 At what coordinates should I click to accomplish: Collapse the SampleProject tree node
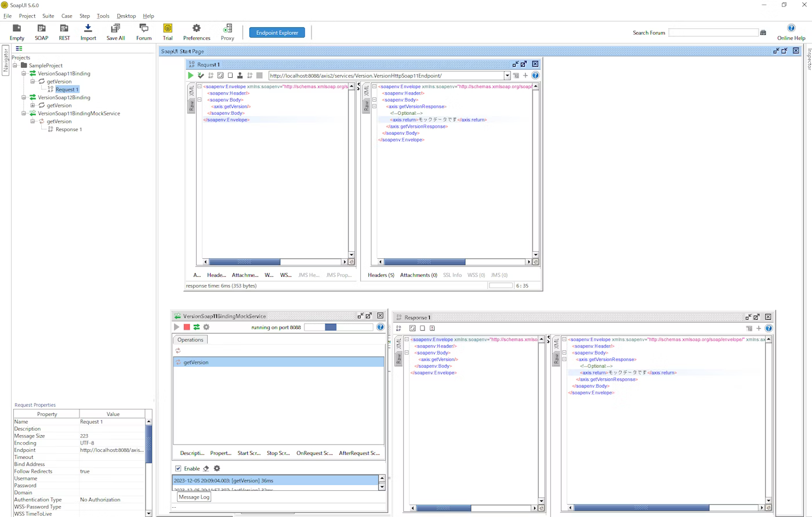click(16, 66)
